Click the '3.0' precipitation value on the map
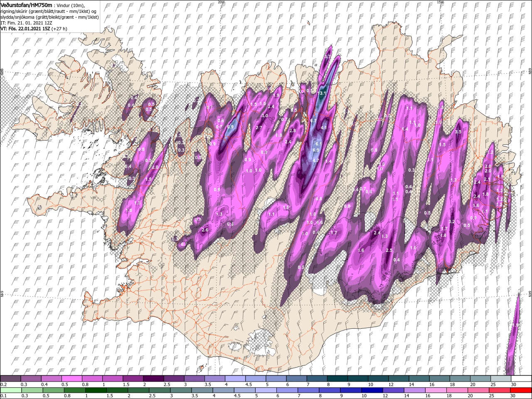The image size is (532, 399). (265, 116)
